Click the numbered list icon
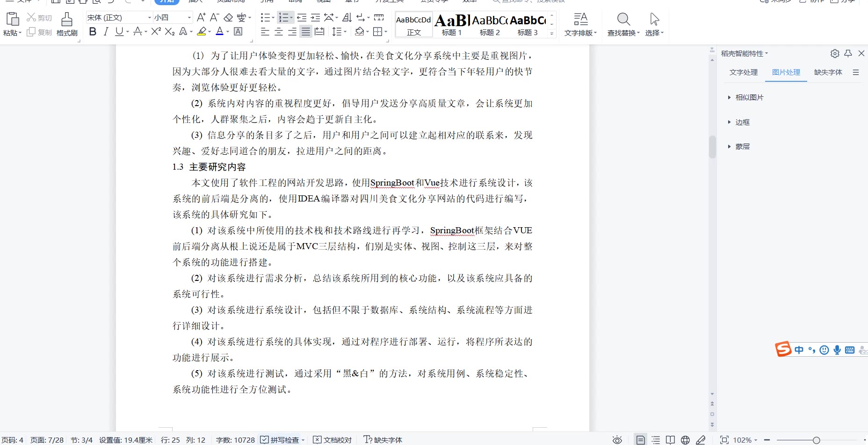 click(283, 17)
